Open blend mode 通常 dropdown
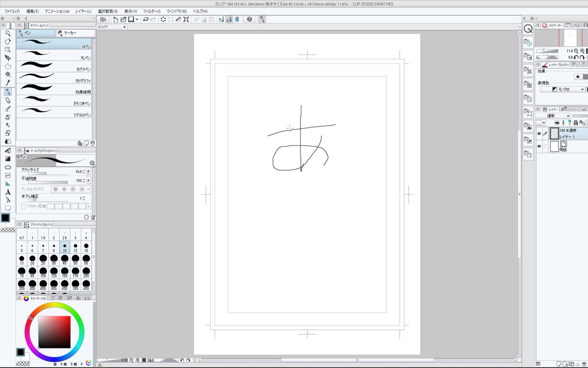Image resolution: width=588 pixels, height=368 pixels. (x=553, y=116)
